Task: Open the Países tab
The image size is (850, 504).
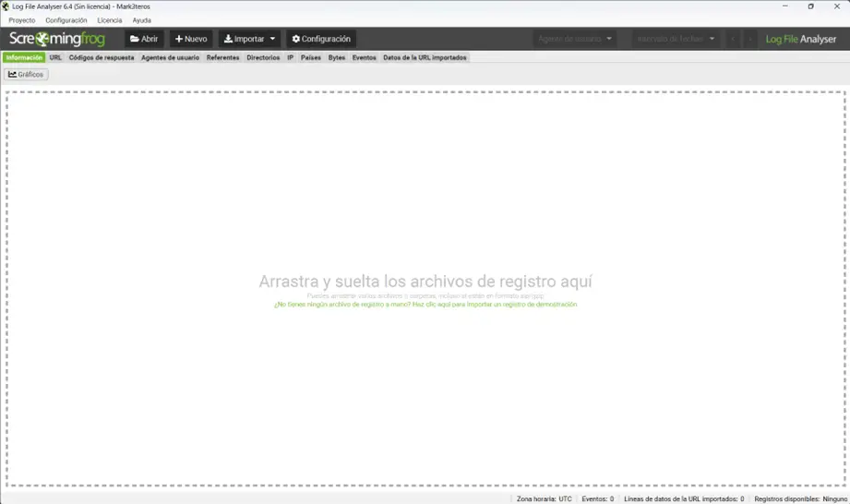Action: coord(311,57)
